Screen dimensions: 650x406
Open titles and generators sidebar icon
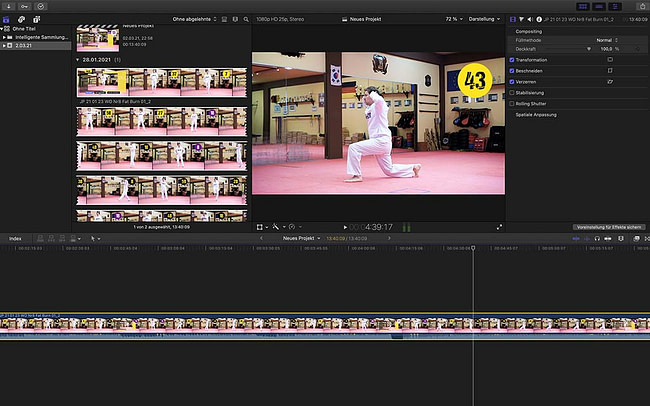(x=36, y=19)
